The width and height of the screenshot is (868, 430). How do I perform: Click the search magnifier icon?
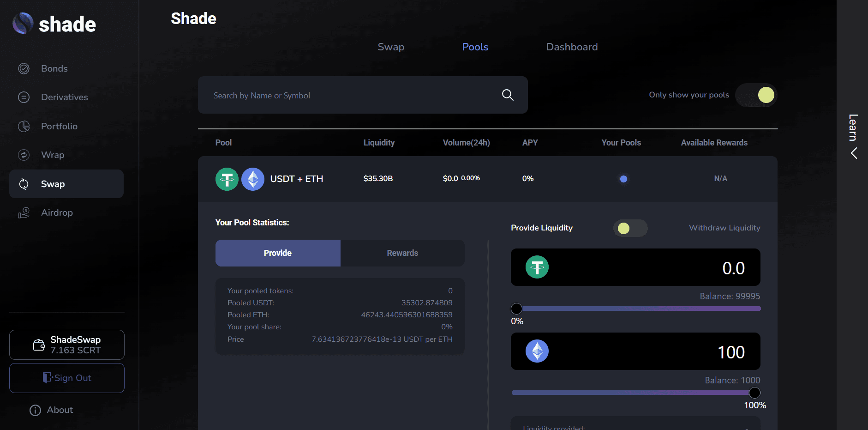(x=508, y=95)
